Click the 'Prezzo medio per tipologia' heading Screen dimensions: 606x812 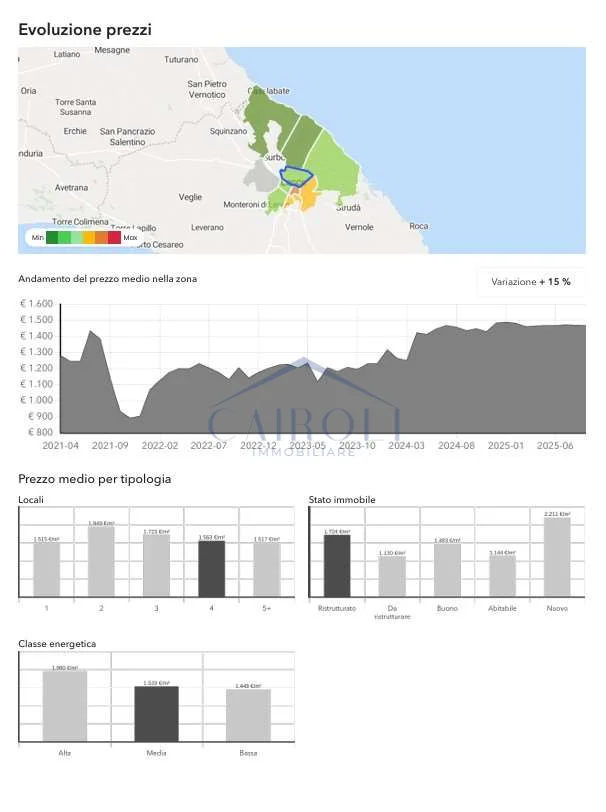coord(95,479)
